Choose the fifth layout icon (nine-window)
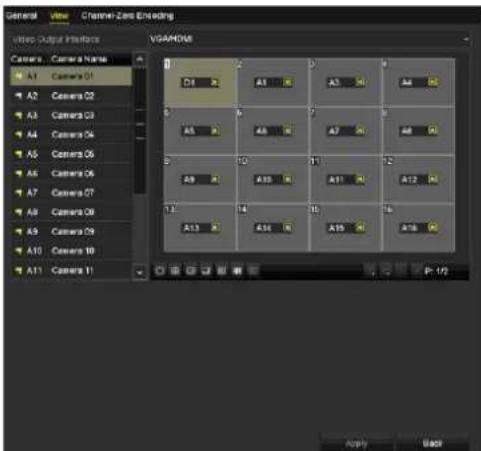Viewport: 481px width, 451px height. [221, 271]
